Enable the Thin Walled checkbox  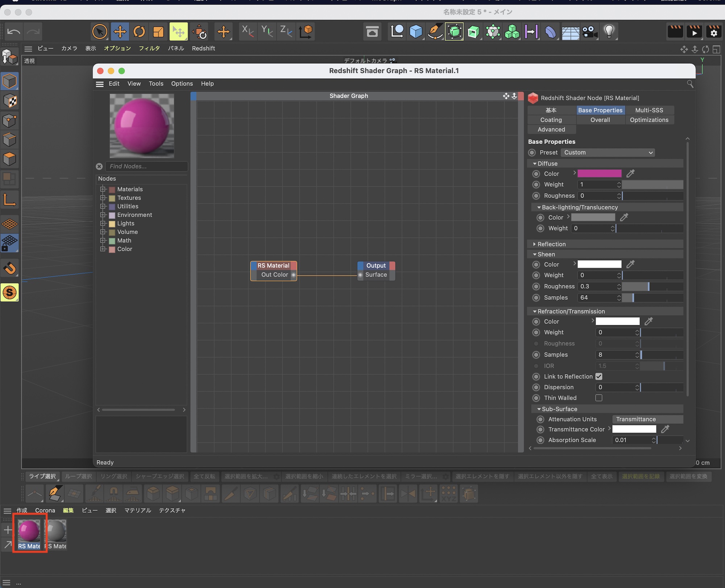599,398
